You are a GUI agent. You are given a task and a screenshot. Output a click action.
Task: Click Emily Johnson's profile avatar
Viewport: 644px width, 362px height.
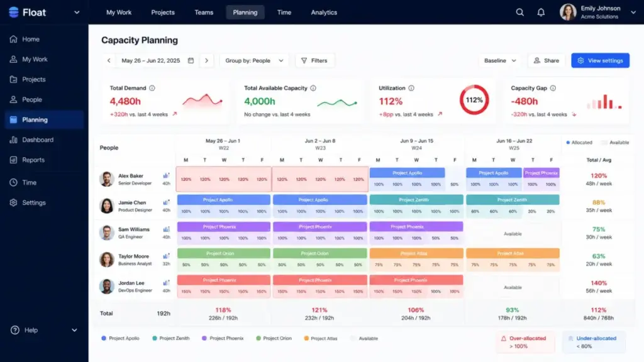tap(568, 13)
